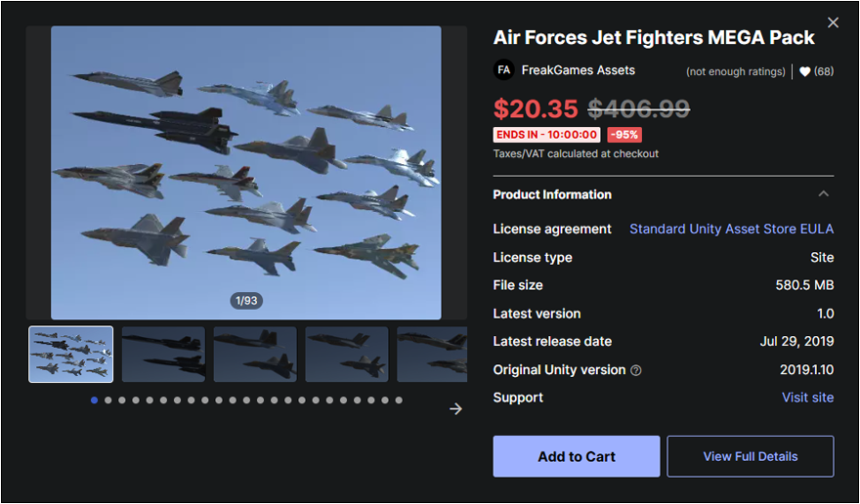This screenshot has width=860, height=504.
Task: Select the first thumbnail with all jets
Action: tap(71, 354)
